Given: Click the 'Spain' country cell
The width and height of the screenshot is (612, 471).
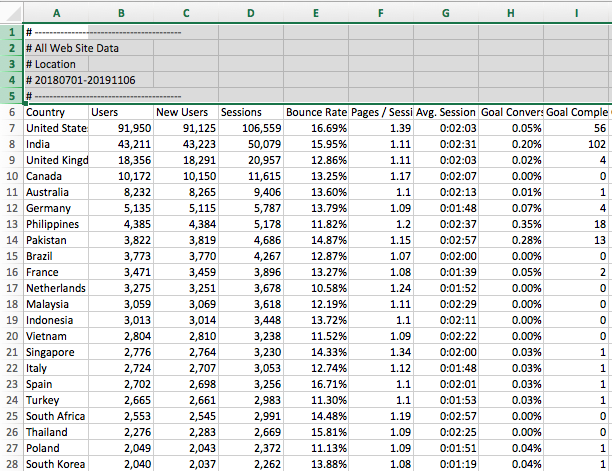Looking at the screenshot, I should pyautogui.click(x=56, y=384).
